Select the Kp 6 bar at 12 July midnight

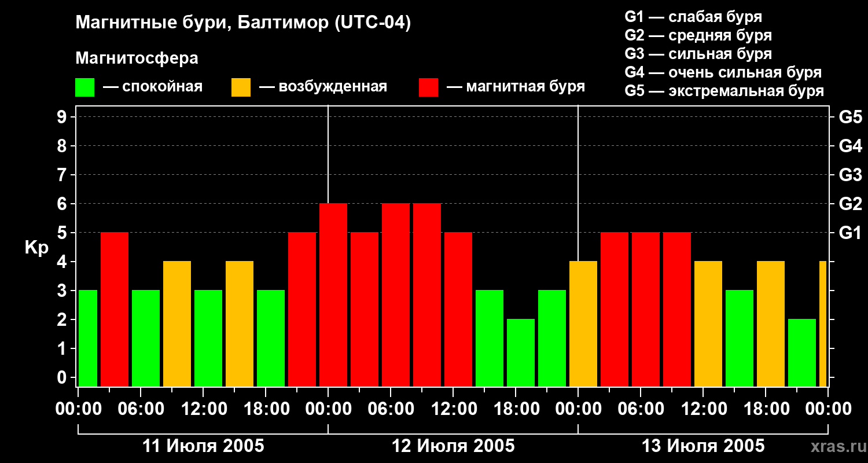pos(333,295)
